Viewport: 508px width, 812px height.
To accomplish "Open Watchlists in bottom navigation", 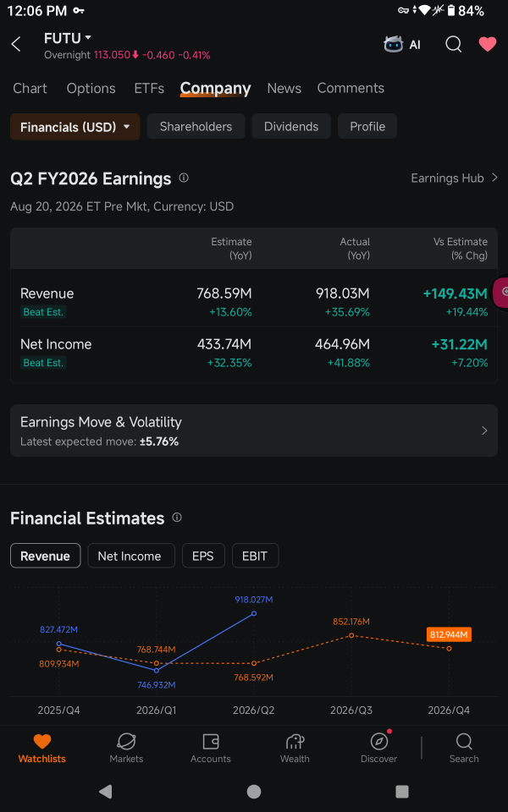I will click(x=42, y=749).
